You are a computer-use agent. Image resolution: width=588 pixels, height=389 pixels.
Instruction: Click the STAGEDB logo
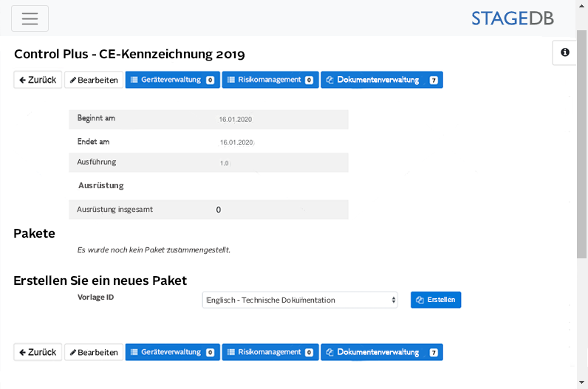pos(522,18)
